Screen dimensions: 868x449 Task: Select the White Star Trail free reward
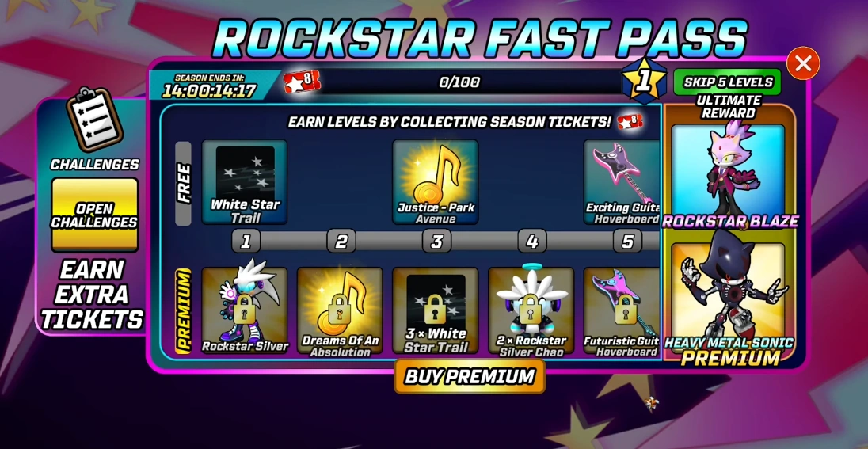(x=245, y=182)
